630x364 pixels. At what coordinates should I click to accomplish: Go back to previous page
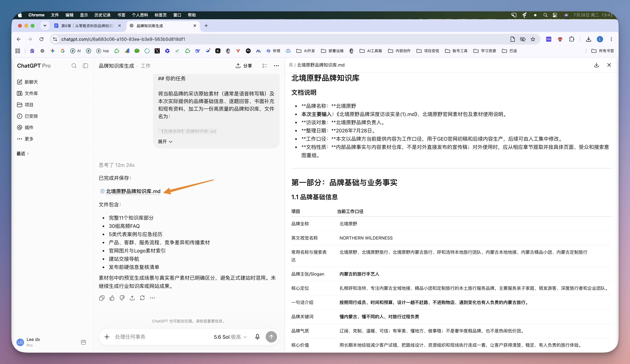(19, 39)
